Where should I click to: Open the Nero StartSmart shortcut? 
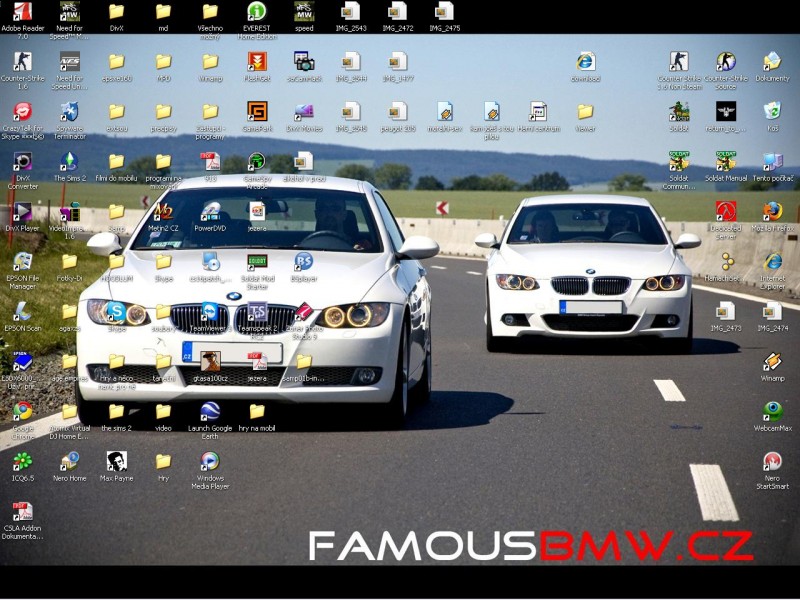coord(772,461)
